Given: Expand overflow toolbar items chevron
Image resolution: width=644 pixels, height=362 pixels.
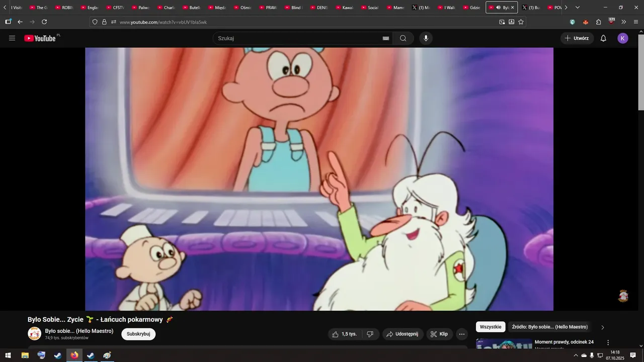Looking at the screenshot, I should (624, 22).
